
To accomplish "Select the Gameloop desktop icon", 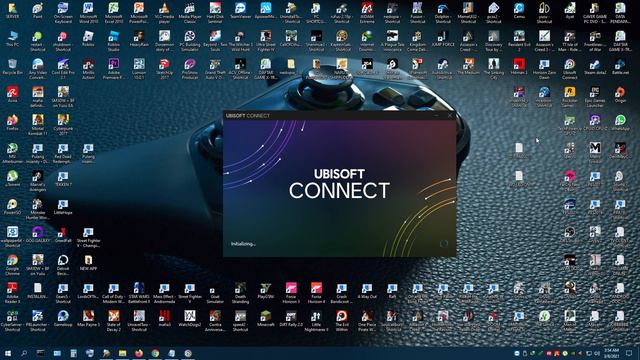I will coord(63,318).
